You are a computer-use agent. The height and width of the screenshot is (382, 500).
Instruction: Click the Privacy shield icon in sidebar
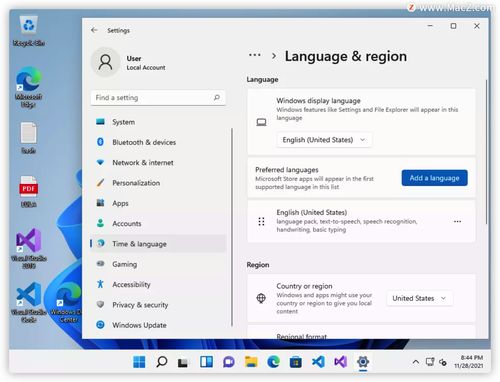(100, 304)
